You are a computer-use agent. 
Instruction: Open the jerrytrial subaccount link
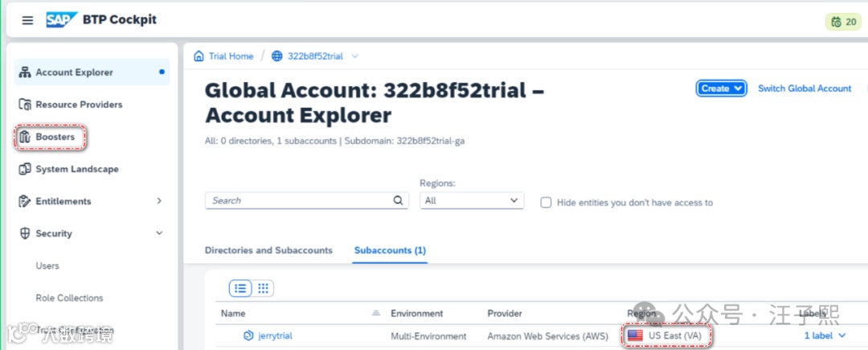275,336
